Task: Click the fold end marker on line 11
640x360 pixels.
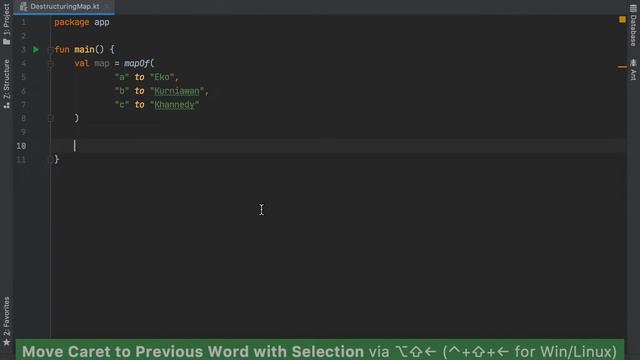Action: (51, 160)
